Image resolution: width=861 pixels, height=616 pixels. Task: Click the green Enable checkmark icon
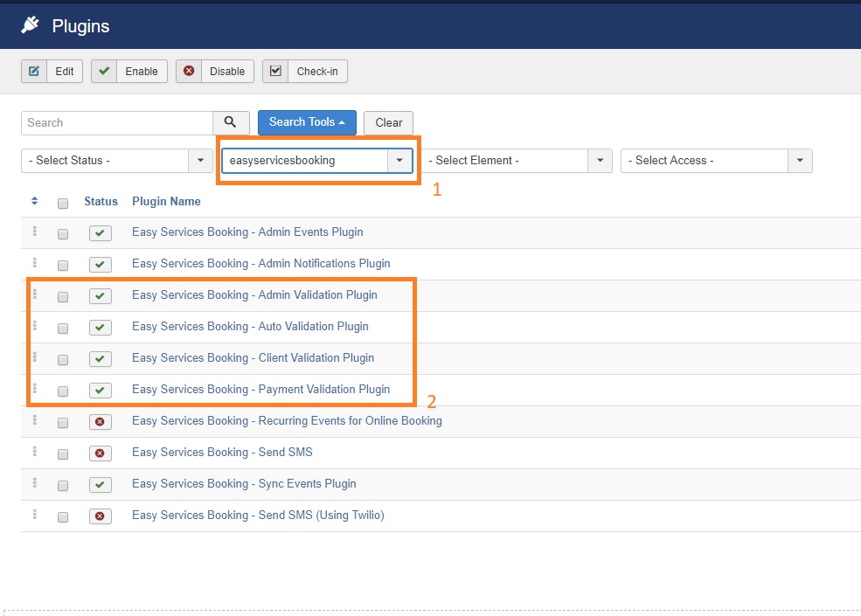tap(104, 72)
